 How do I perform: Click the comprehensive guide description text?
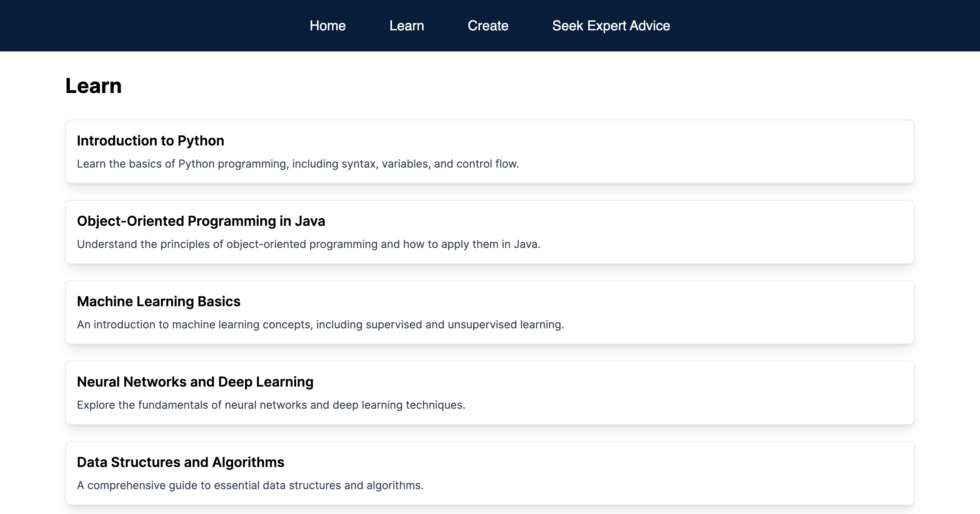[250, 485]
